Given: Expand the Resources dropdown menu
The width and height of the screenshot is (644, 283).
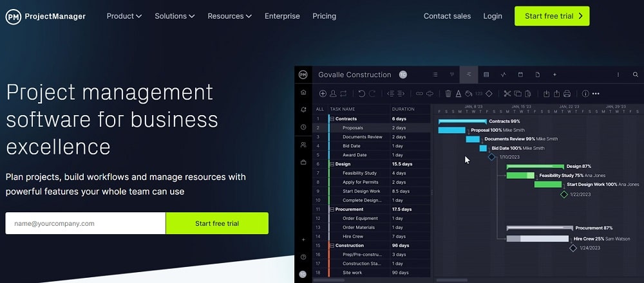Looking at the screenshot, I should [x=230, y=16].
